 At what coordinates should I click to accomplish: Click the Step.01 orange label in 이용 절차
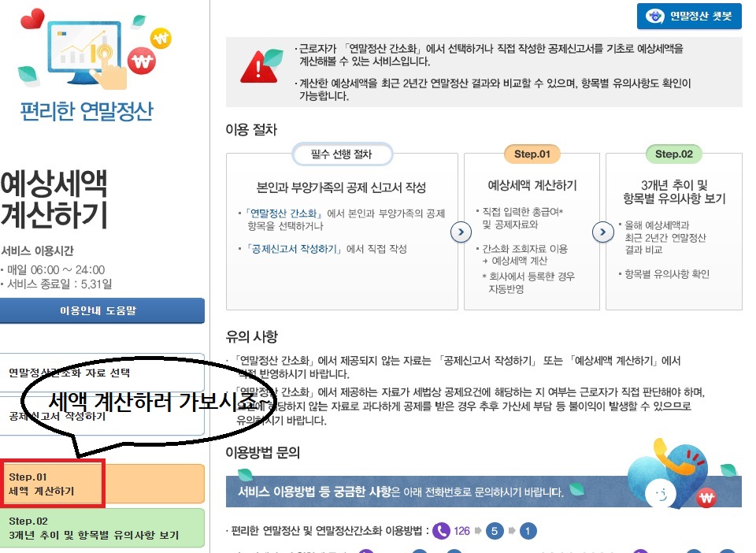coord(532,154)
